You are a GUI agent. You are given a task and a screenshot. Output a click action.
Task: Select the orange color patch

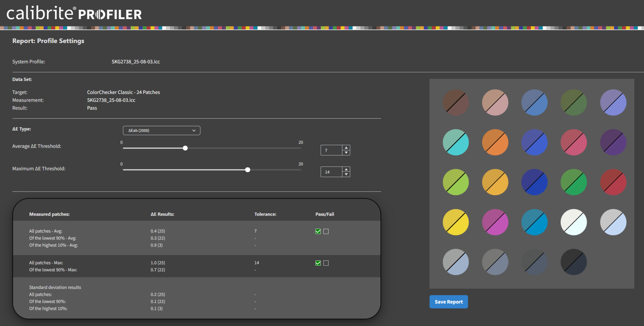[495, 142]
